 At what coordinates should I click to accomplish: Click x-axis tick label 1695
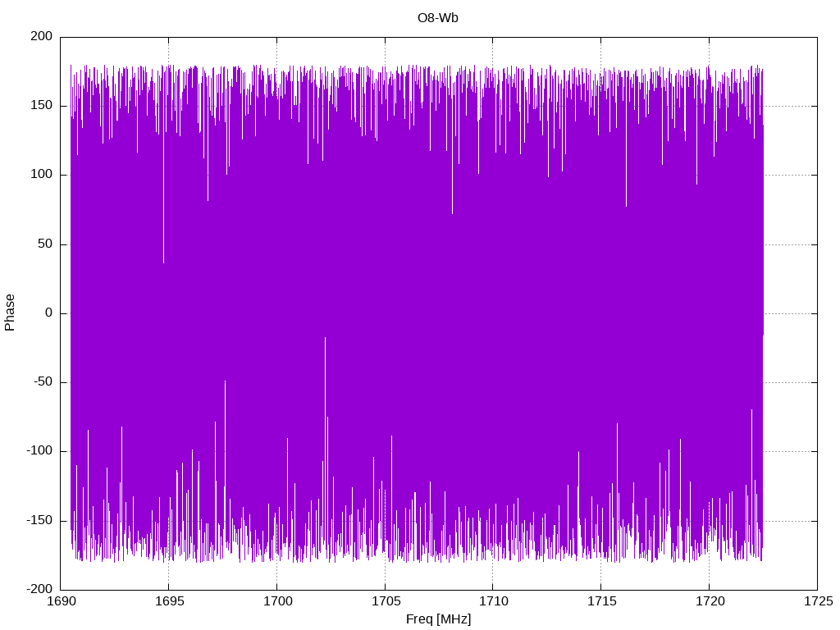[x=169, y=601]
